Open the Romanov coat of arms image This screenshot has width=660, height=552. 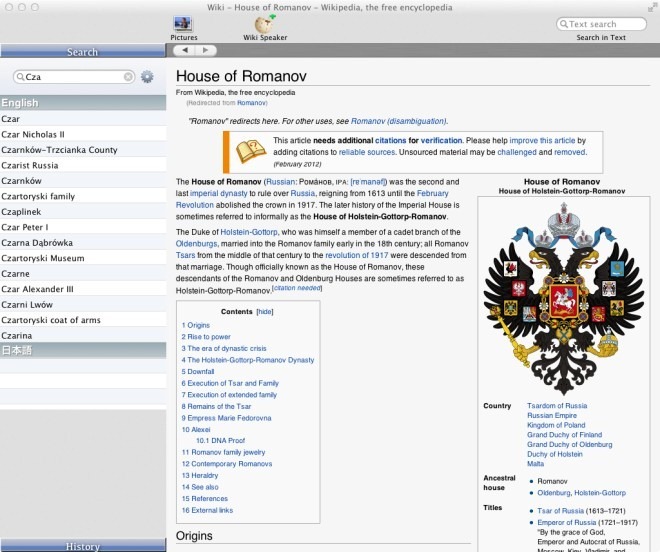tap(564, 298)
